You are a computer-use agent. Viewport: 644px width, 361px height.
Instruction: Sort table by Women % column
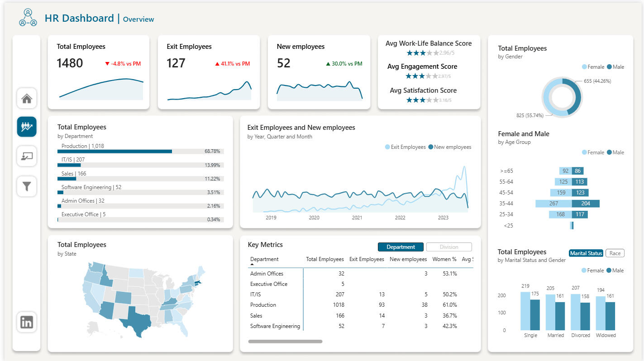tap(444, 259)
